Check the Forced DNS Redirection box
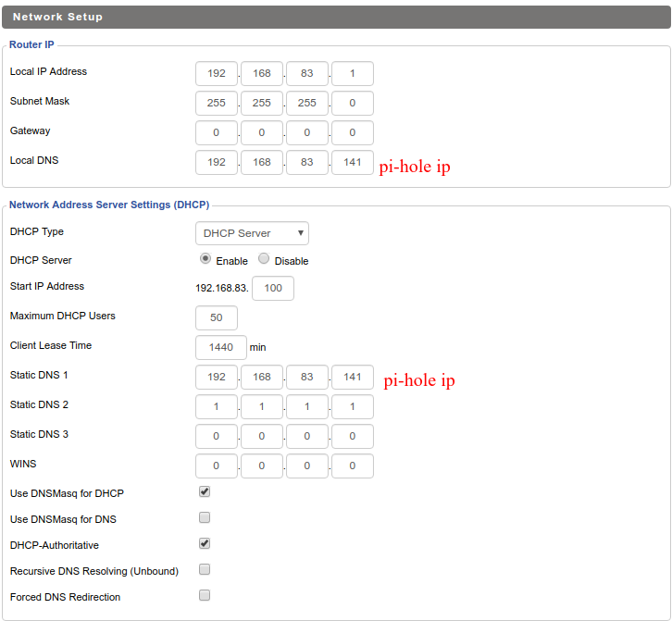Image resolution: width=672 pixels, height=621 pixels. click(x=205, y=596)
